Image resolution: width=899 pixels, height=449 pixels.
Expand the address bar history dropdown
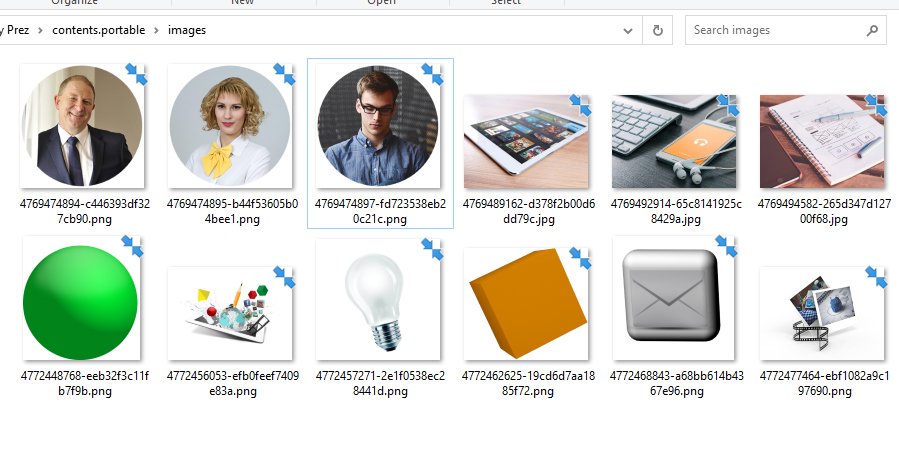630,30
